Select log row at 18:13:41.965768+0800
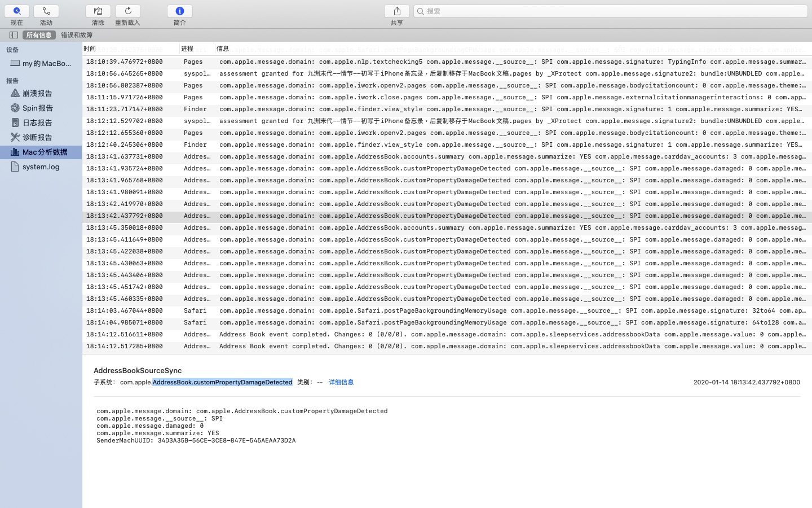Image resolution: width=812 pixels, height=508 pixels. tap(447, 180)
